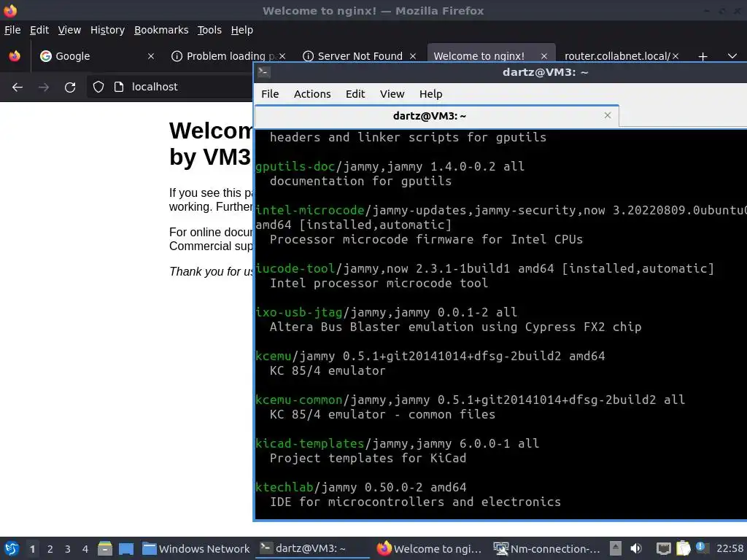Click the gputils-doc package name
Viewport: 747px width, 560px height.
click(x=295, y=166)
